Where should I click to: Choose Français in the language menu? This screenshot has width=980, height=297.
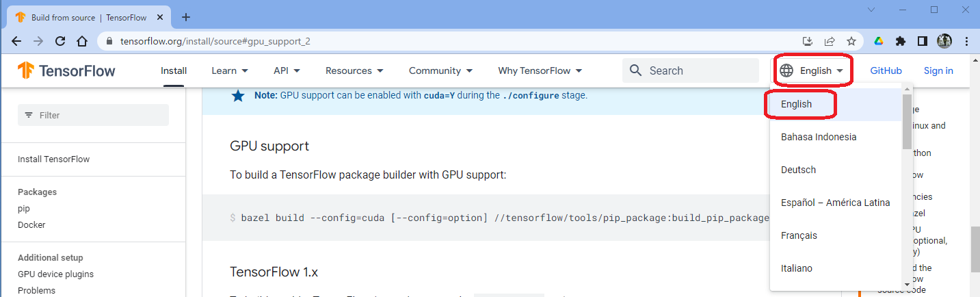pyautogui.click(x=799, y=235)
